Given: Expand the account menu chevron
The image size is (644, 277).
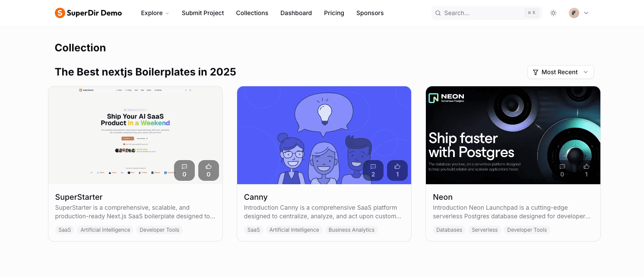Looking at the screenshot, I should coord(586,13).
